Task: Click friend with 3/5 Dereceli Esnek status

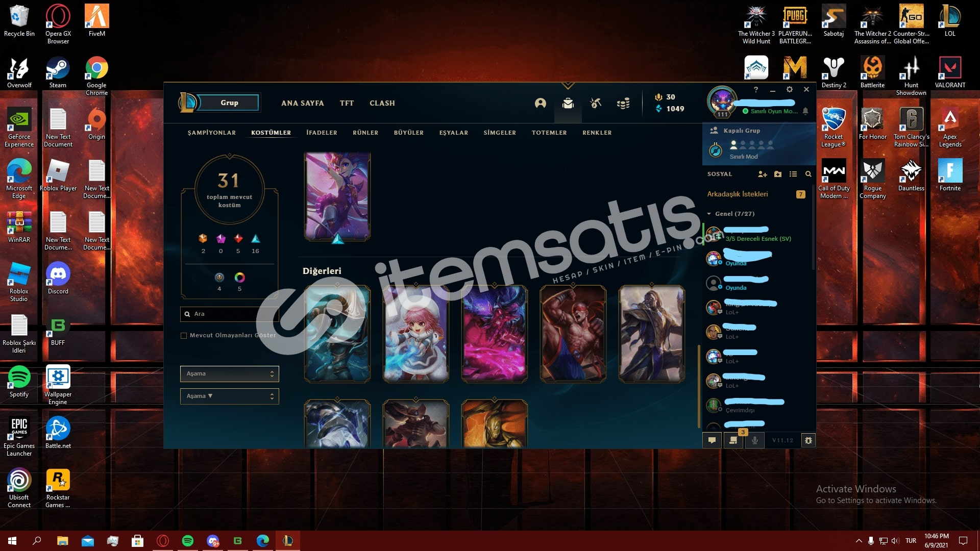Action: coord(757,235)
